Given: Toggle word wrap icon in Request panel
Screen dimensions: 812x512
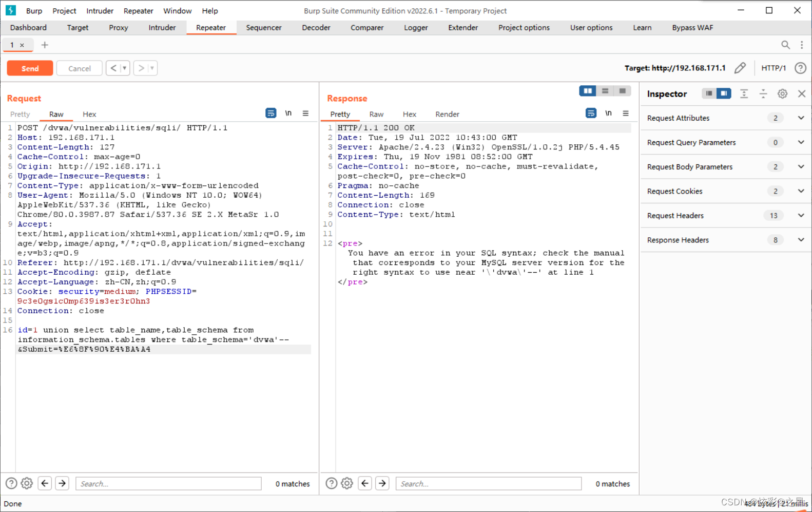Looking at the screenshot, I should pos(270,113).
